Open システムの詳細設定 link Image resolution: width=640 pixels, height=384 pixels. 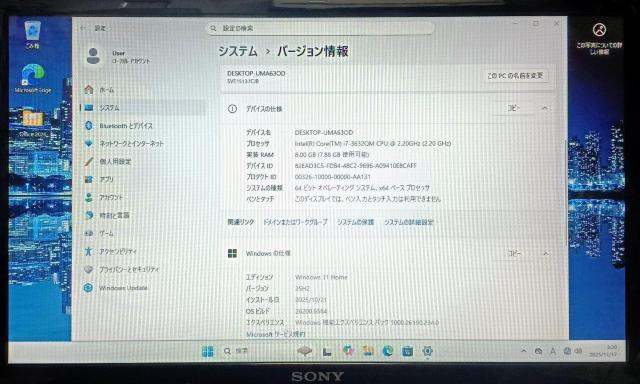(409, 222)
